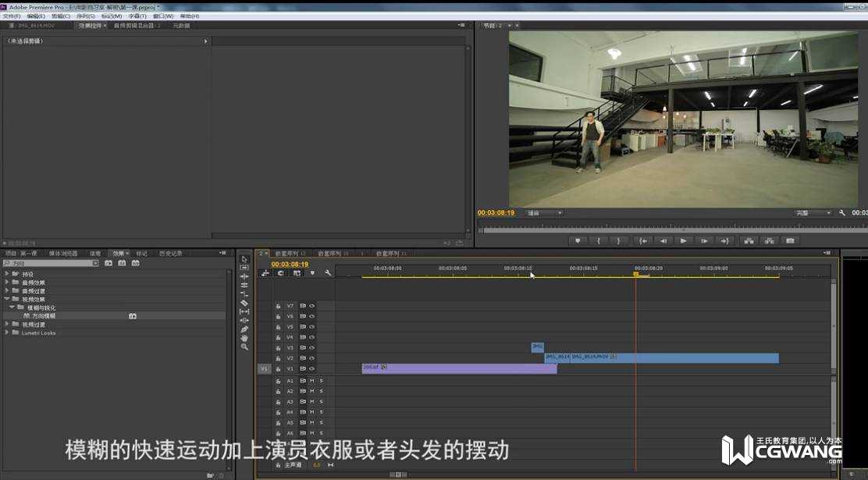Select the Hand tool

point(244,338)
